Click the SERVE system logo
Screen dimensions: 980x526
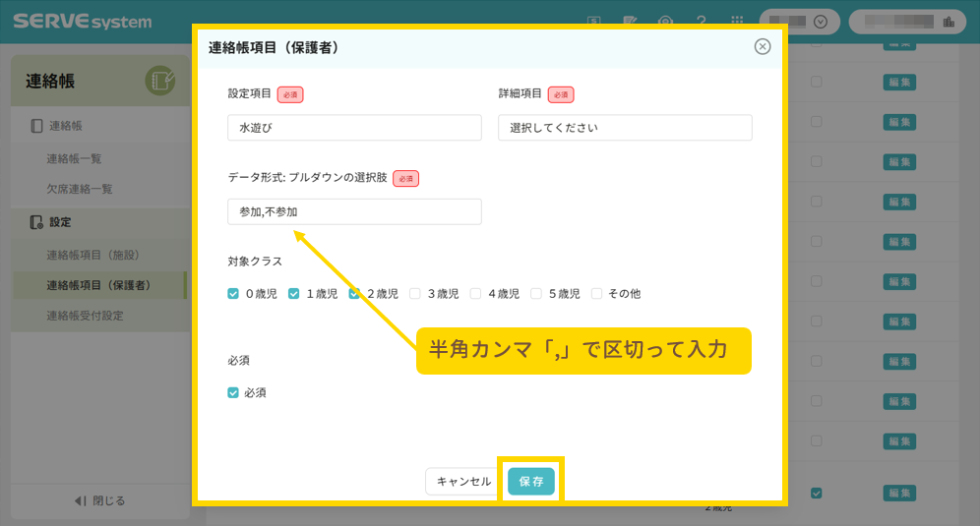pyautogui.click(x=83, y=21)
